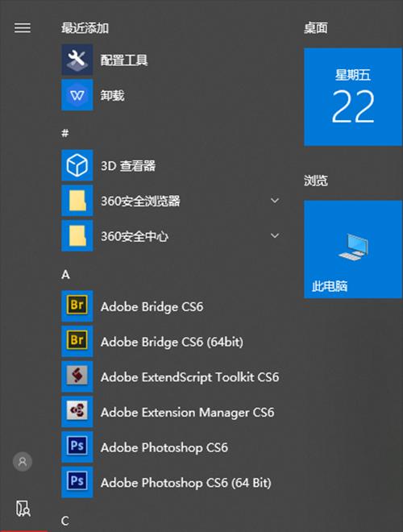Jump via the A letter header
Image resolution: width=403 pixels, height=532 pixels.
pyautogui.click(x=65, y=275)
